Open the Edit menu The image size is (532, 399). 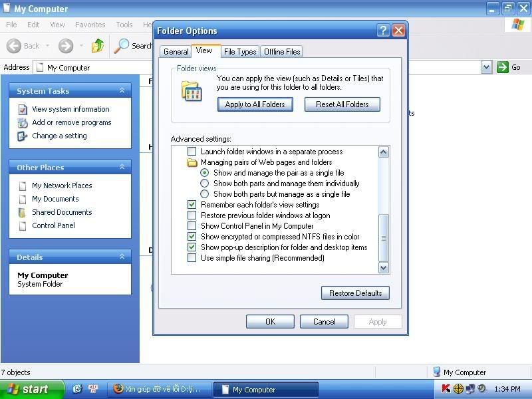[x=33, y=25]
